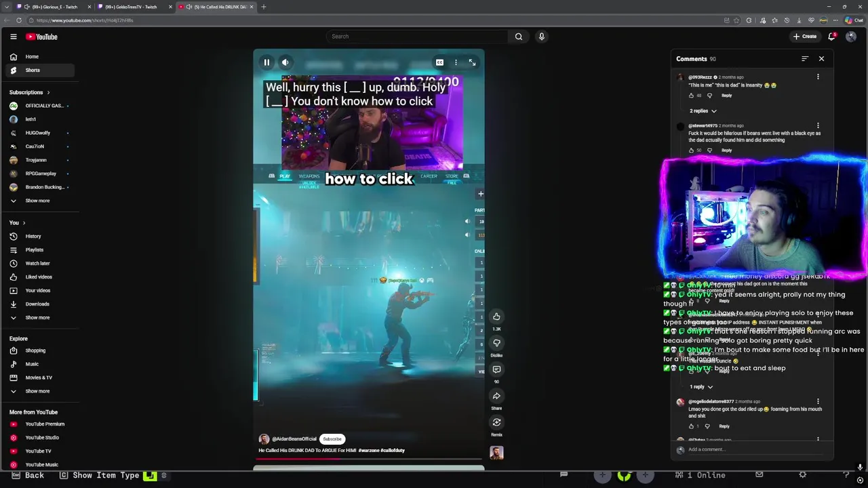Screen dimensions: 868x488
Task: Click Back in the bottom overlay bar
Action: point(28,476)
